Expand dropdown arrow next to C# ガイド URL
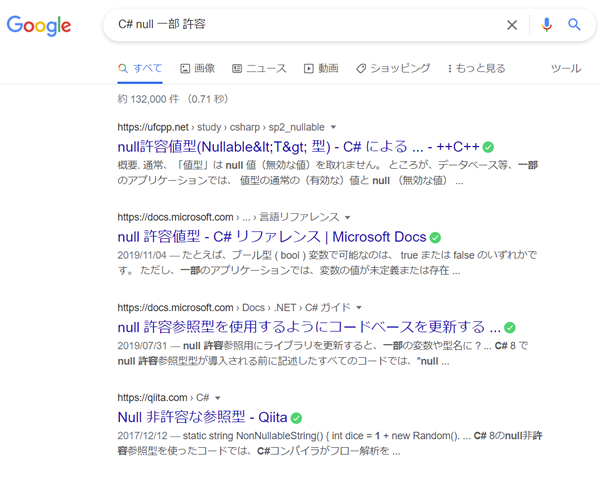Viewport: 600px width, 477px height. 359,308
